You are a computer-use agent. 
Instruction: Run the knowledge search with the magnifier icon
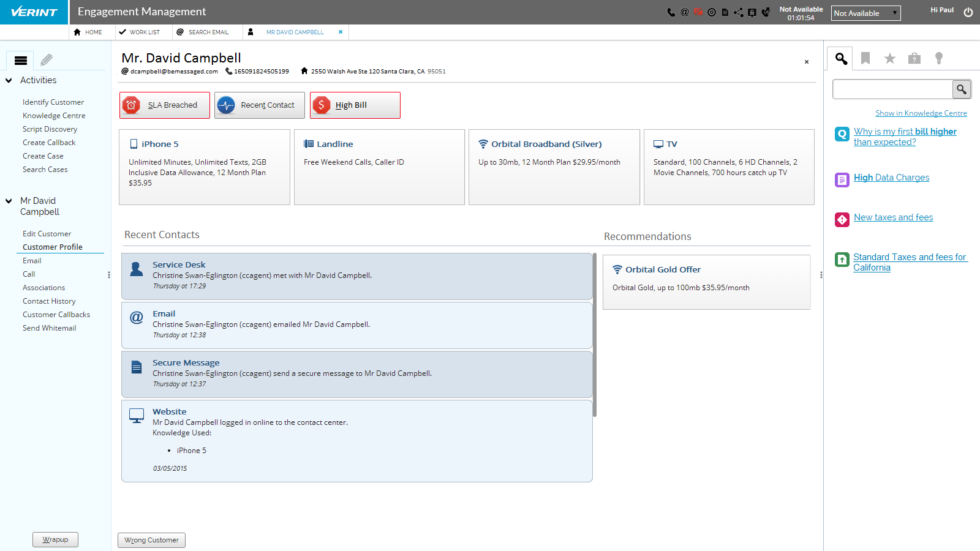click(x=961, y=89)
